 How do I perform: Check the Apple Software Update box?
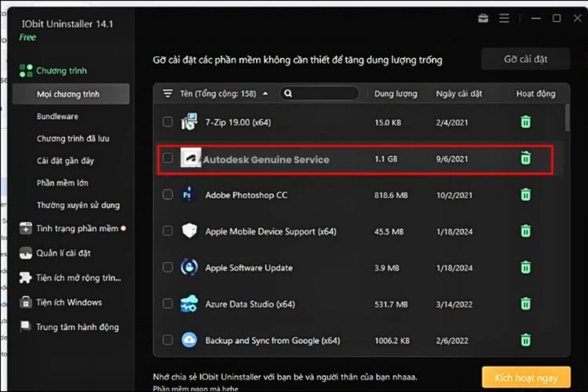(168, 267)
